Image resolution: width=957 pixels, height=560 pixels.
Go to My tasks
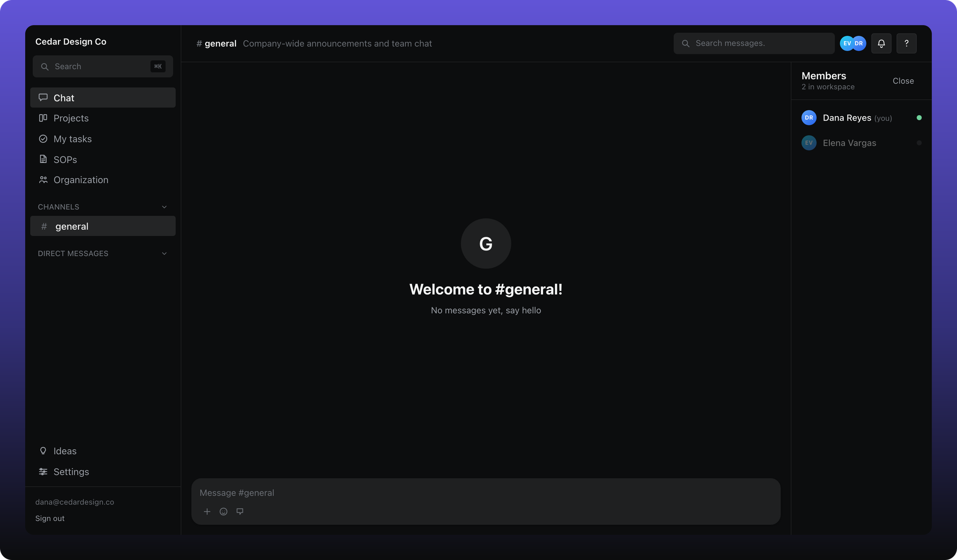point(102,139)
